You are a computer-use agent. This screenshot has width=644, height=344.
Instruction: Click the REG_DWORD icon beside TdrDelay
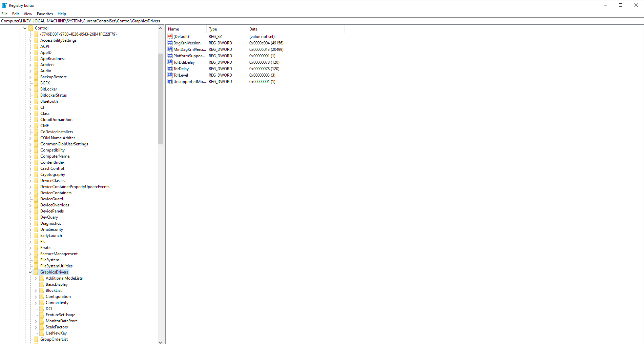point(170,68)
